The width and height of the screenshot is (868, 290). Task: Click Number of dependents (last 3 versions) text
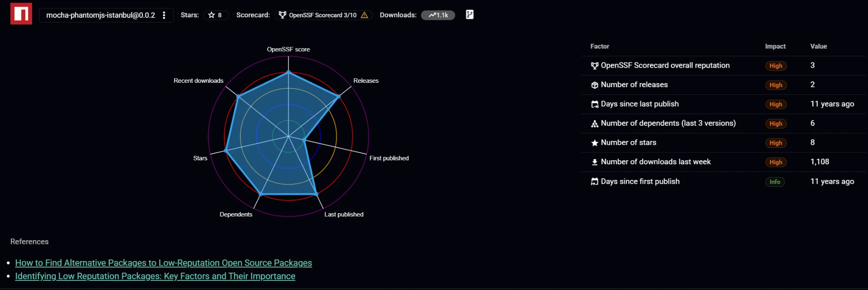[668, 124]
